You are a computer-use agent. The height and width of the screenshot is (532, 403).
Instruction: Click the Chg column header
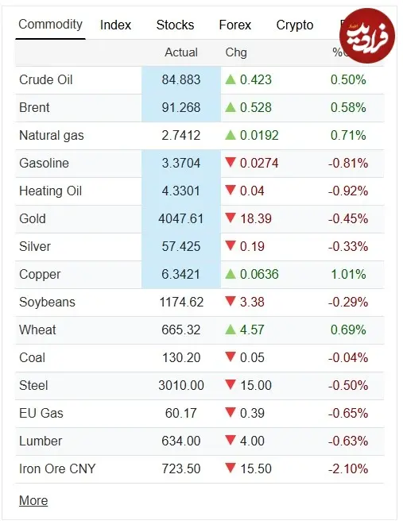[x=236, y=53]
